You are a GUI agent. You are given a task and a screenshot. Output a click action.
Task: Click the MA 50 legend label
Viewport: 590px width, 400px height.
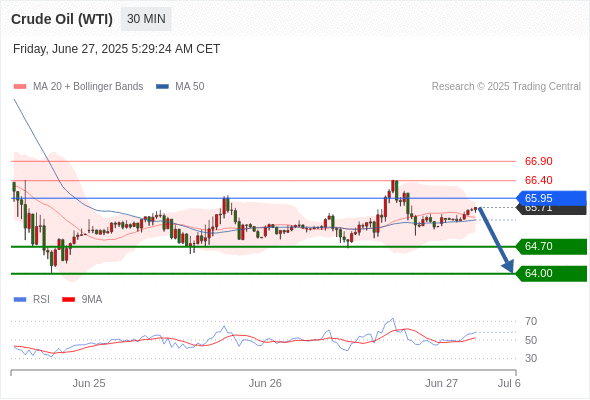pos(190,87)
